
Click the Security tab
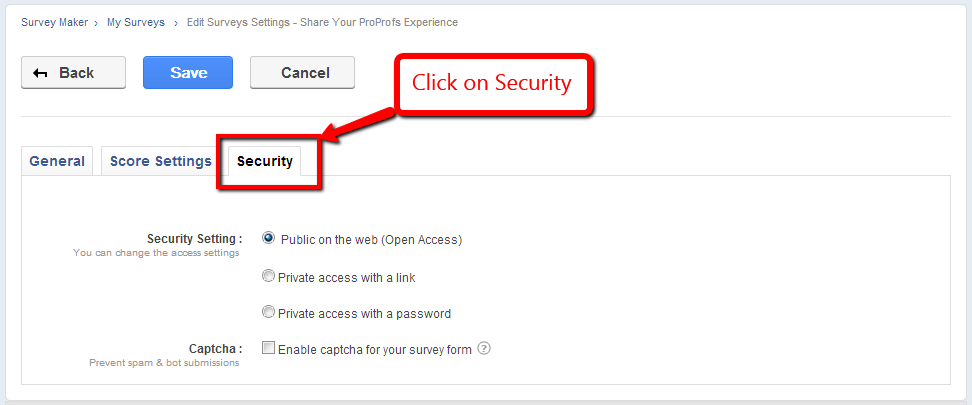(x=265, y=161)
